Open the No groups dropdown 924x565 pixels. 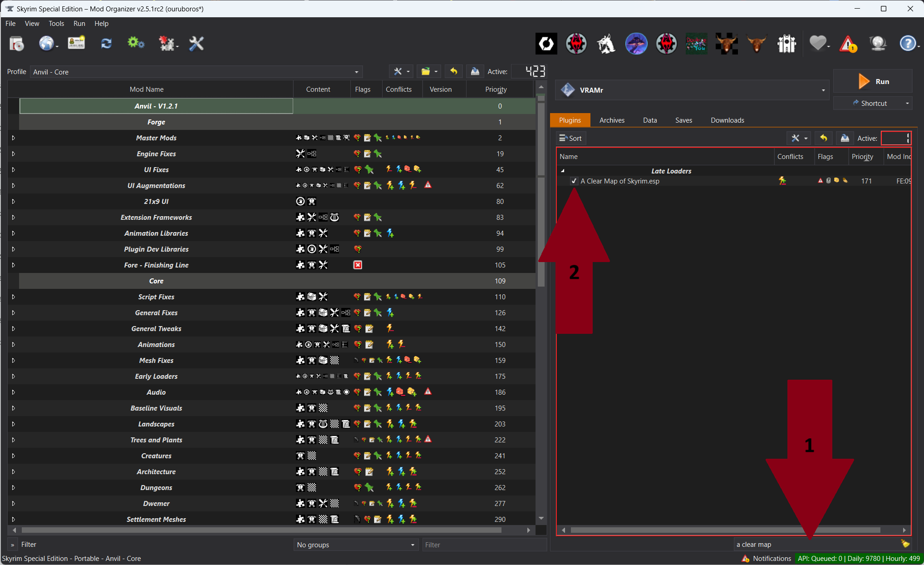click(x=355, y=545)
